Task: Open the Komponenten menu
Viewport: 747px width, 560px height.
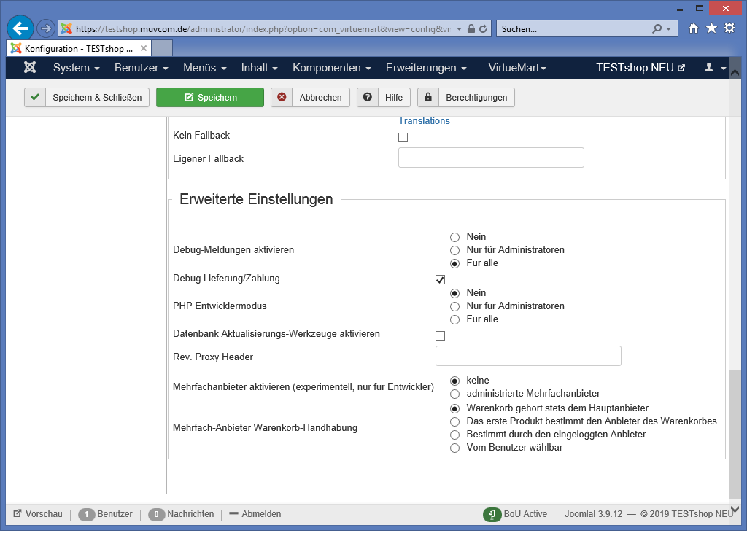Action: (331, 68)
